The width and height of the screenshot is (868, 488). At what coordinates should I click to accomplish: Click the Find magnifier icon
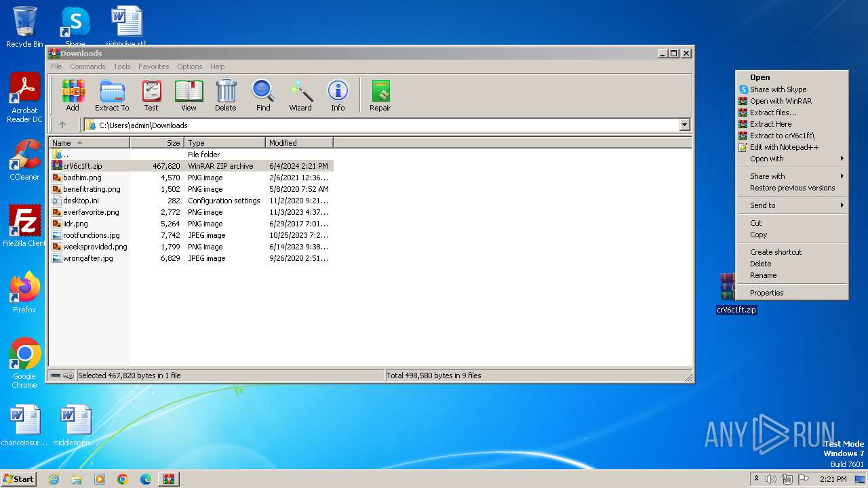pyautogui.click(x=263, y=95)
